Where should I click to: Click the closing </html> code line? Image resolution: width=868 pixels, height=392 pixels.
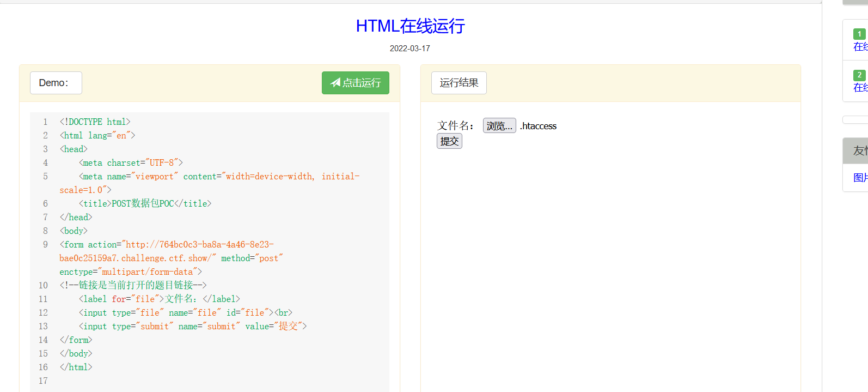[76, 367]
